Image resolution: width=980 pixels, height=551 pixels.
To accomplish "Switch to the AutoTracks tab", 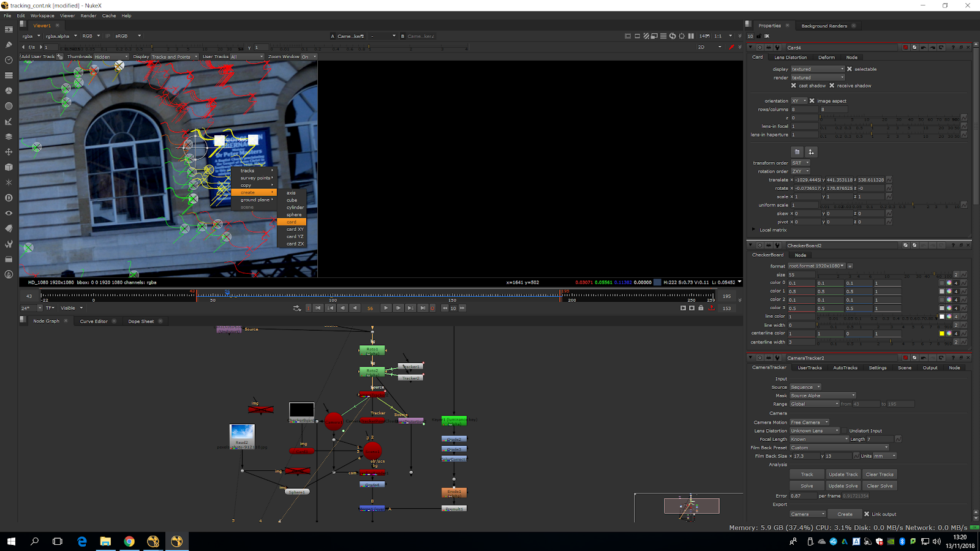I will tap(845, 368).
